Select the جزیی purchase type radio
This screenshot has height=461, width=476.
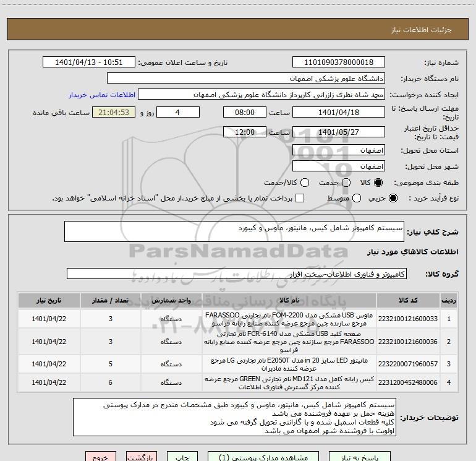point(393,198)
